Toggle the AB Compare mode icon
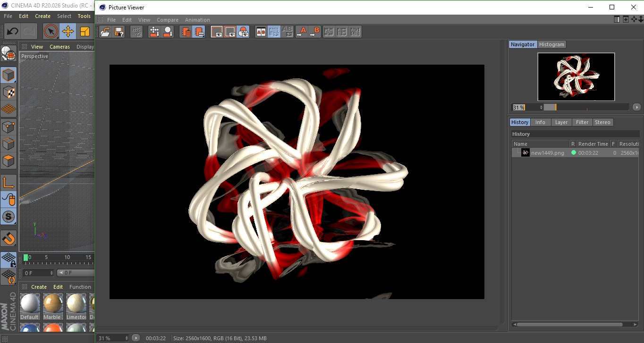The image size is (644, 343). pyautogui.click(x=261, y=32)
